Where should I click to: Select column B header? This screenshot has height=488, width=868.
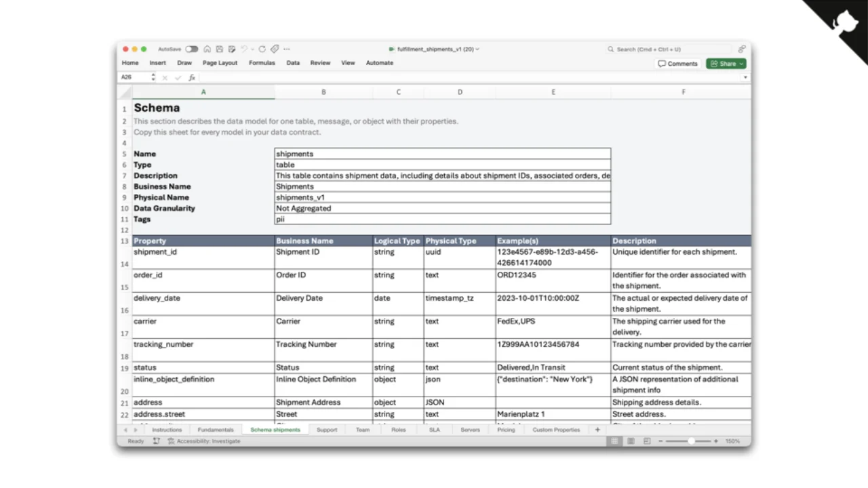[x=323, y=92]
